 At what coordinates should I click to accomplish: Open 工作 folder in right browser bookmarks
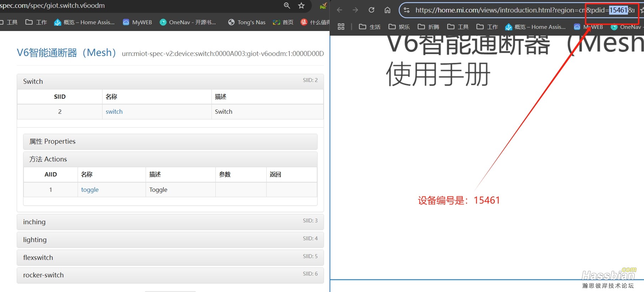[x=487, y=27]
